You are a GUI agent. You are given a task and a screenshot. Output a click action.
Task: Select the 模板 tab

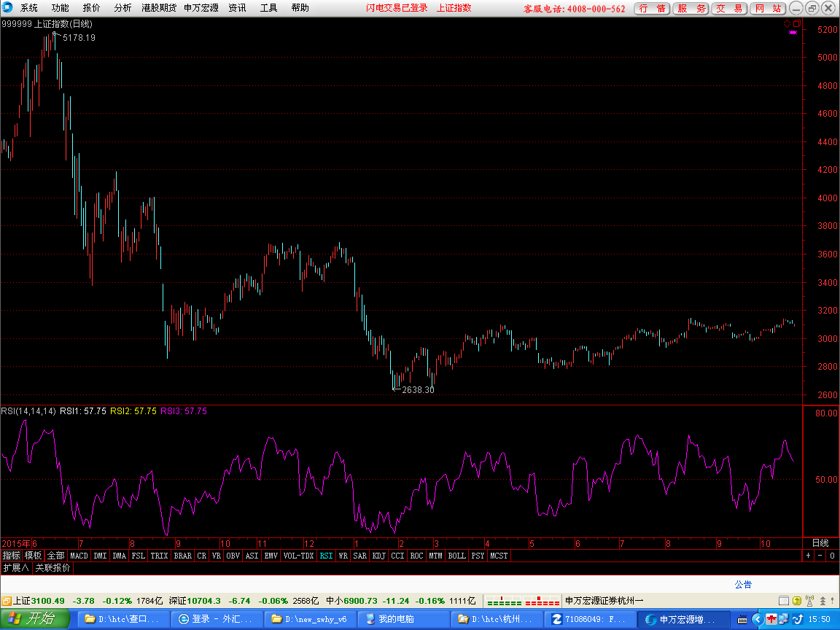(x=34, y=556)
